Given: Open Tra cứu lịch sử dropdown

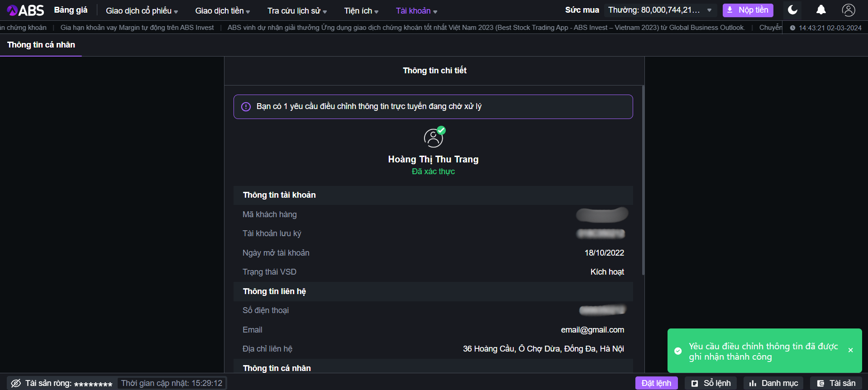Looking at the screenshot, I should click(297, 11).
